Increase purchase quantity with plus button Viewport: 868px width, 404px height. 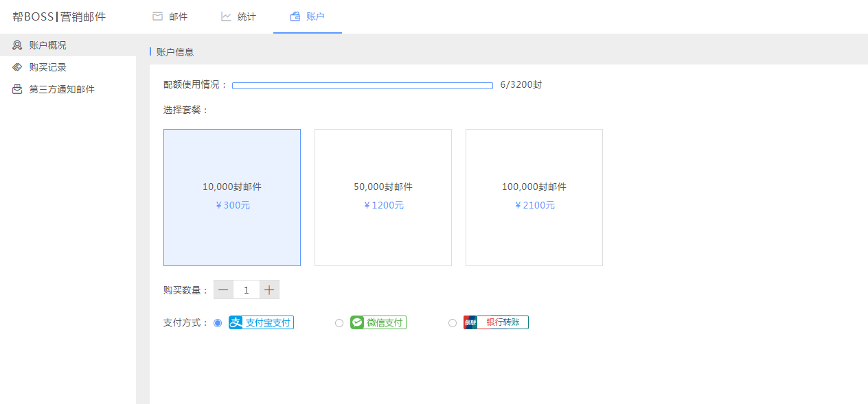269,290
